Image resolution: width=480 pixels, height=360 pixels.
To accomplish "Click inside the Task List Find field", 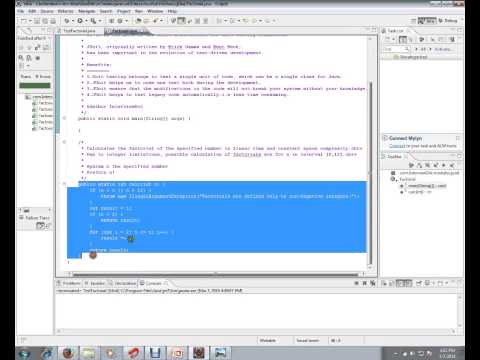I will click(x=395, y=49).
